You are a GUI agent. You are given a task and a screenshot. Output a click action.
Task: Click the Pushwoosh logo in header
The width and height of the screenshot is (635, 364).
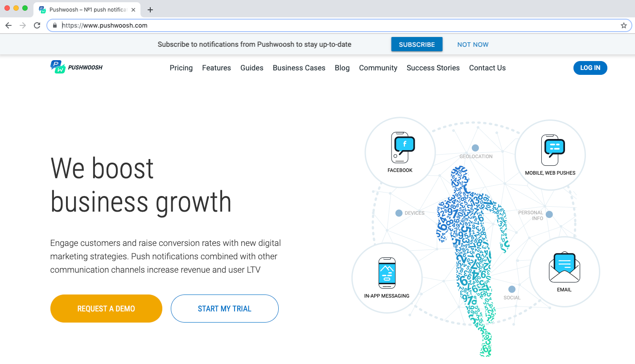pos(76,67)
